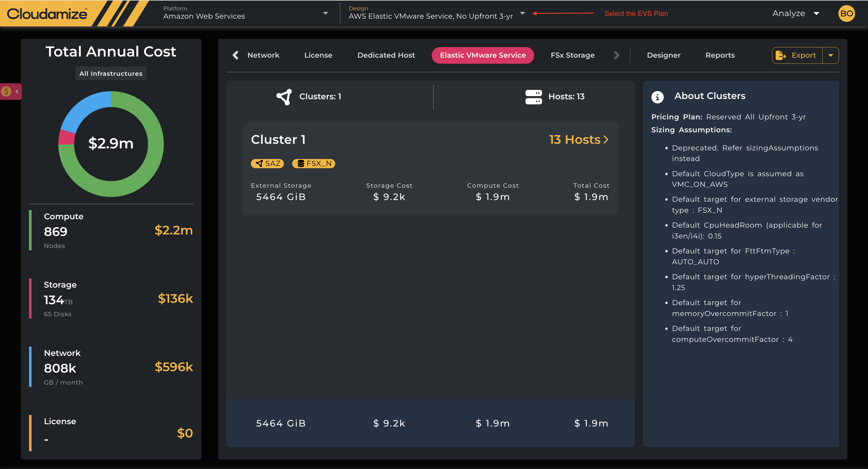Click the All Infrastructures label
Viewport: 868px width, 469px height.
(111, 73)
